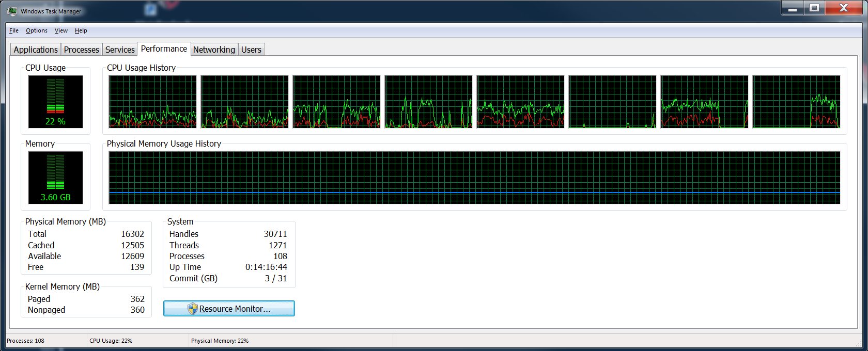Click the Total physical memory value 16302
The image size is (868, 351).
pyautogui.click(x=132, y=234)
